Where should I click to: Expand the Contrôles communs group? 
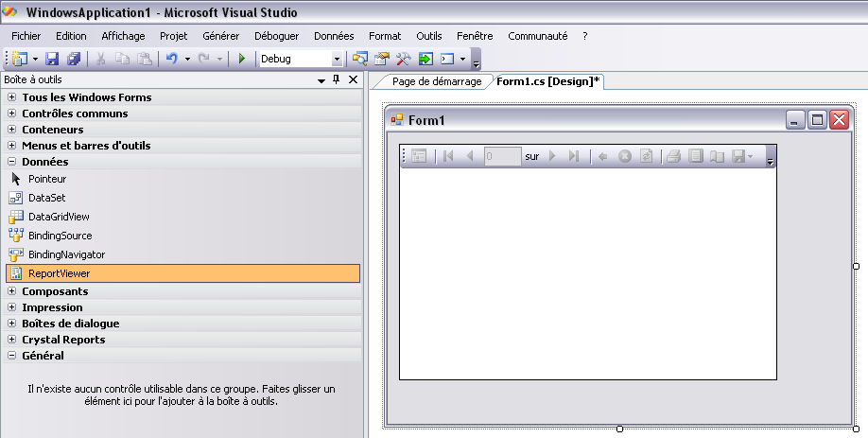11,114
